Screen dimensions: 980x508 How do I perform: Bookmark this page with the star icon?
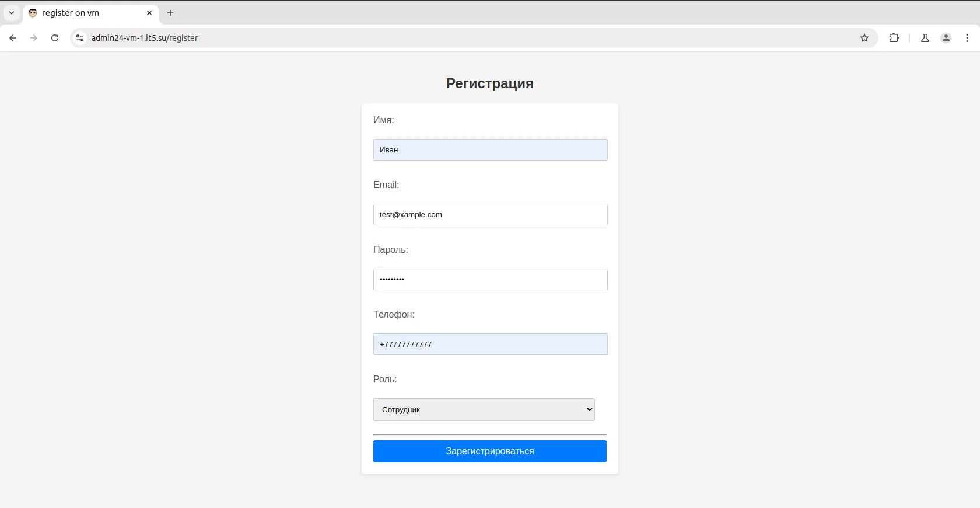coord(864,38)
